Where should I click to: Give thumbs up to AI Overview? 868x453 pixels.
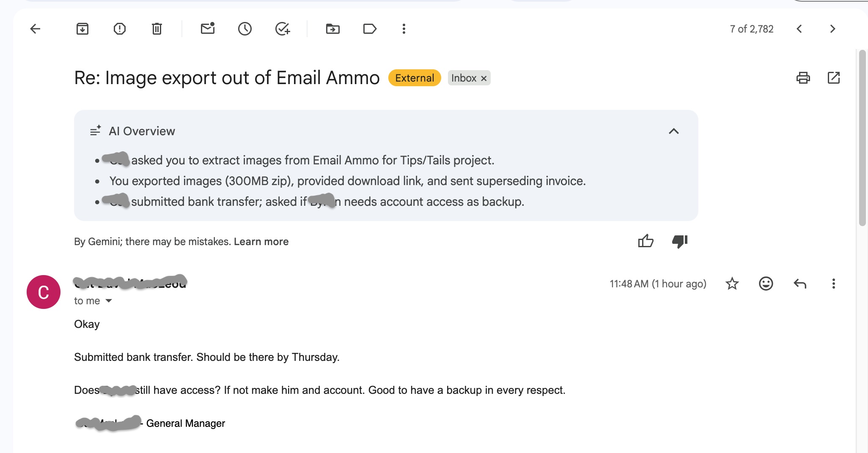point(646,241)
